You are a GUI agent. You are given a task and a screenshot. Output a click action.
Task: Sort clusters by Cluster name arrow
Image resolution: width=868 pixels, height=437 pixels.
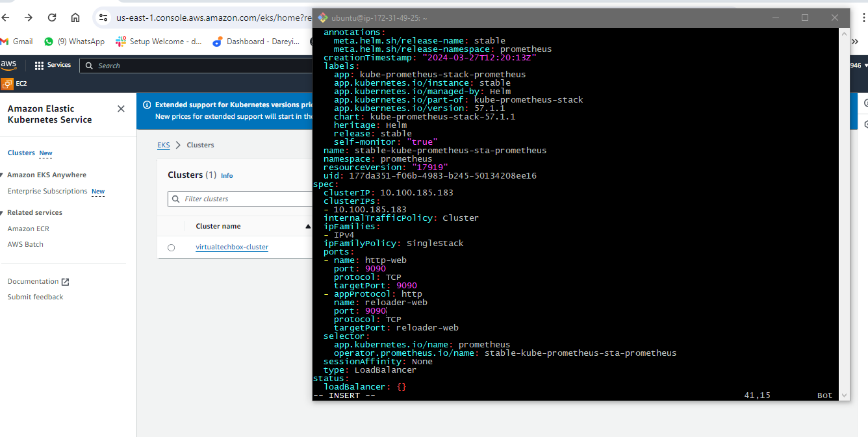tap(307, 226)
